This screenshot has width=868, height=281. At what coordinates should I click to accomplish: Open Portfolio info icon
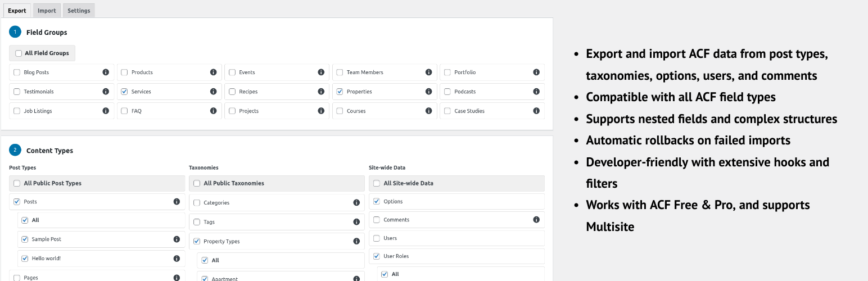536,72
